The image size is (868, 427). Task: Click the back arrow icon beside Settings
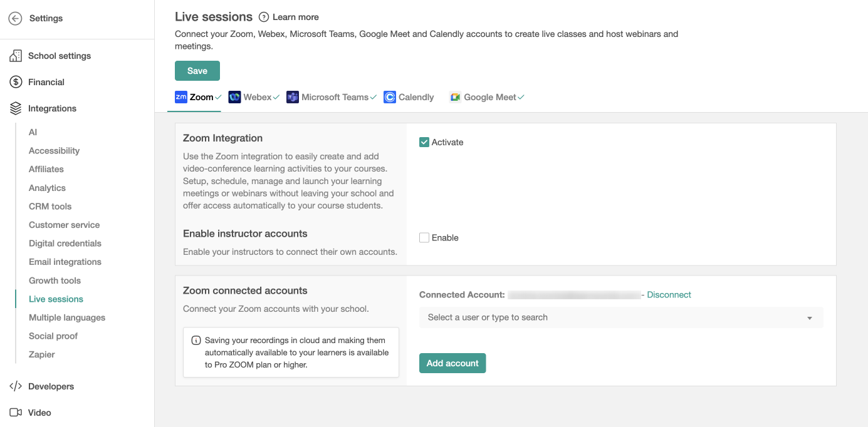[x=16, y=19]
